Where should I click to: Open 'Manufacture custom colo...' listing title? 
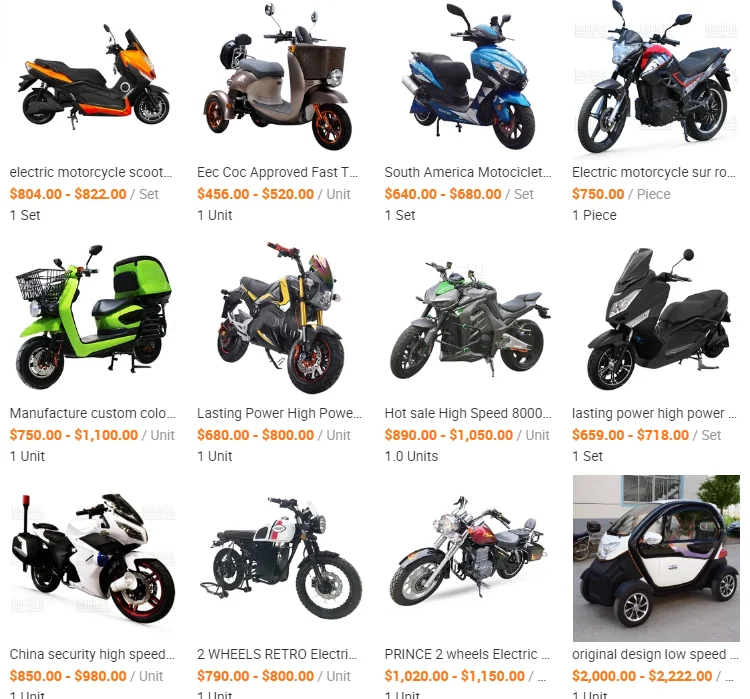[92, 413]
